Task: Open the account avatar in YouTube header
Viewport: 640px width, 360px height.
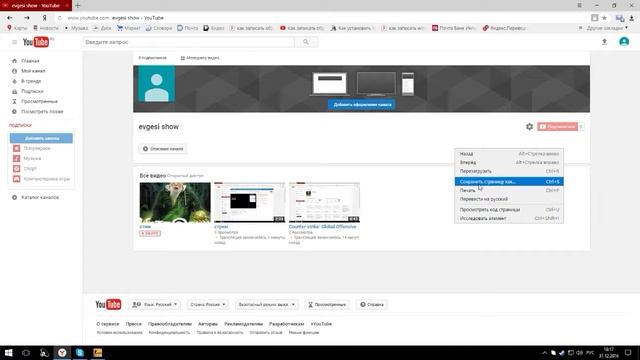Action: [624, 42]
